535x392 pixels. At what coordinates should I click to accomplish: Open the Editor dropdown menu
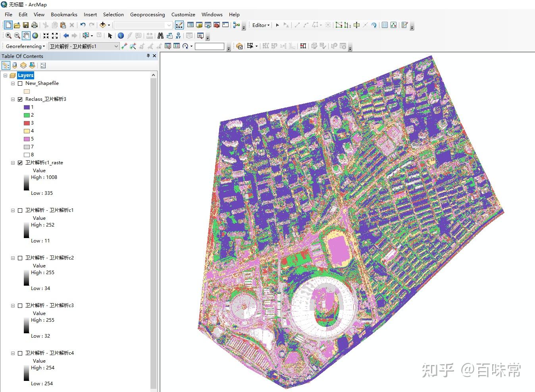coord(261,25)
